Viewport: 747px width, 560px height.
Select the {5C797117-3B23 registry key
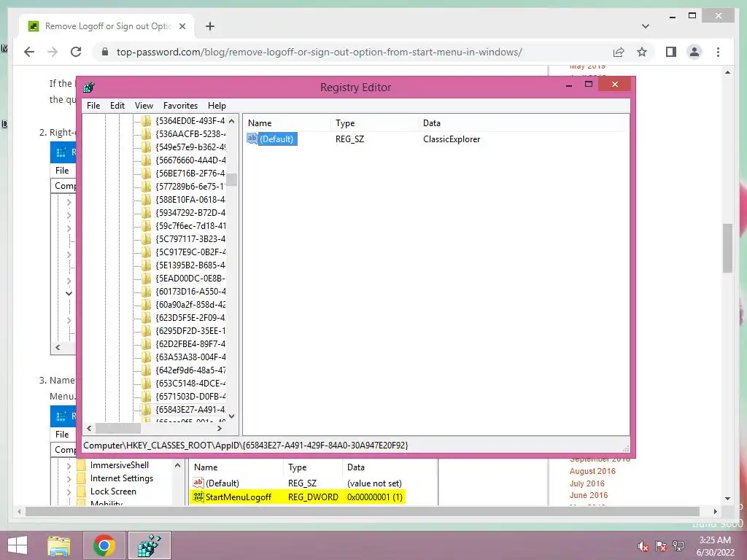pos(190,239)
